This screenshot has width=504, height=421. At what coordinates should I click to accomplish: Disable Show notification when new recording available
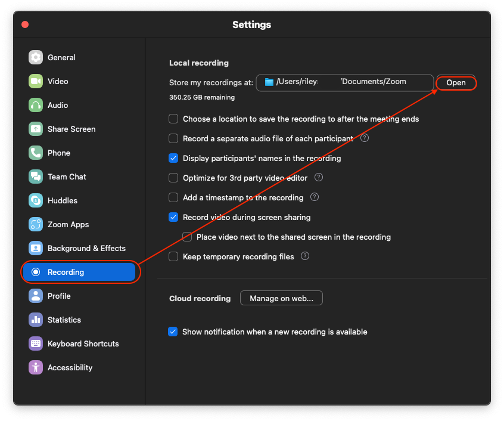click(x=173, y=332)
